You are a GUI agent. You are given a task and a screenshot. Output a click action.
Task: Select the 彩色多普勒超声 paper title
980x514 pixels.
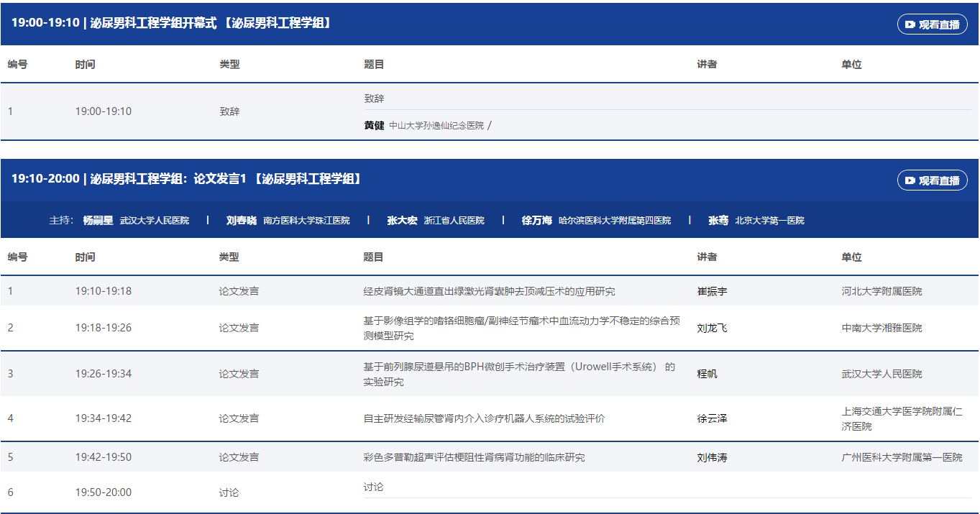pyautogui.click(x=474, y=457)
